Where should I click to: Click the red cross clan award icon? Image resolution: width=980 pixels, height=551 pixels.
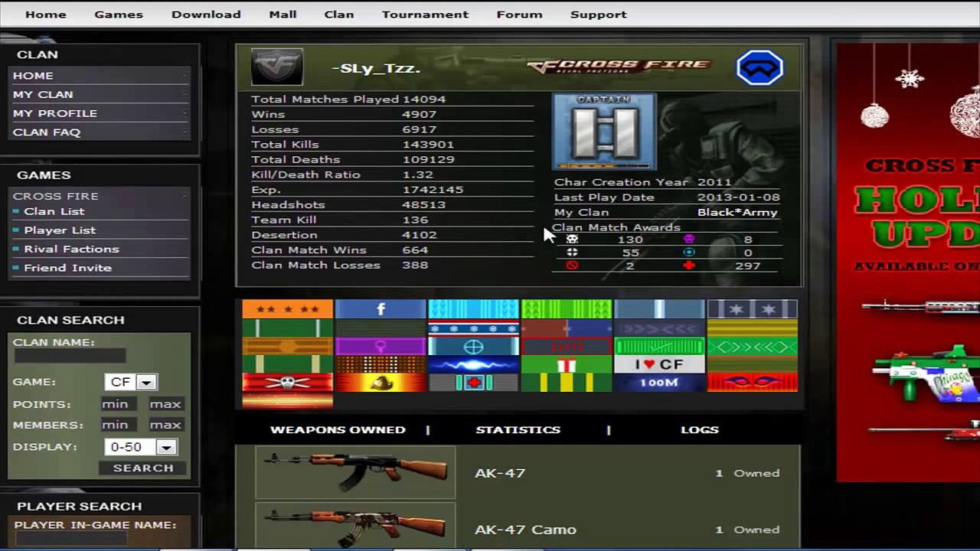pyautogui.click(x=689, y=266)
